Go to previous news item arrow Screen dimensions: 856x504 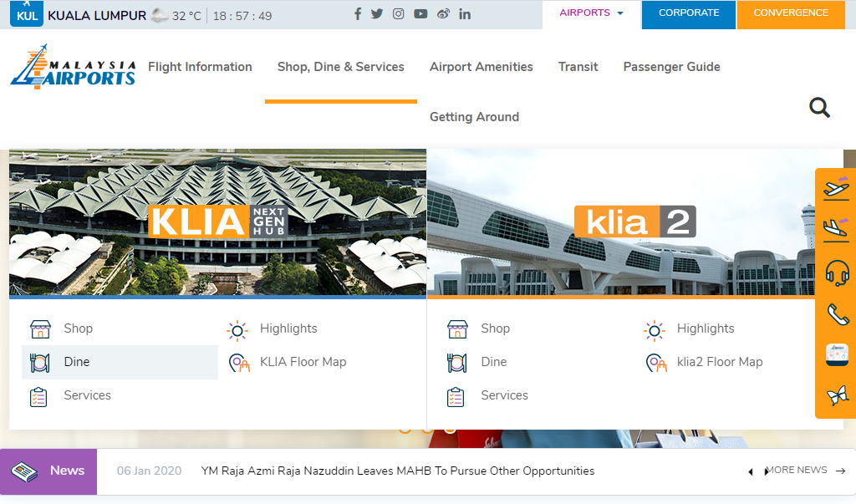751,471
